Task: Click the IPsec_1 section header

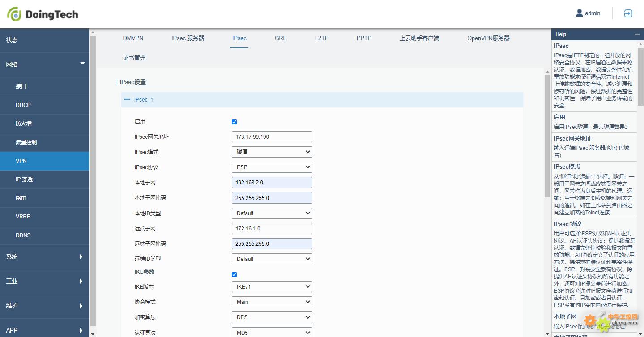Action: click(322, 99)
